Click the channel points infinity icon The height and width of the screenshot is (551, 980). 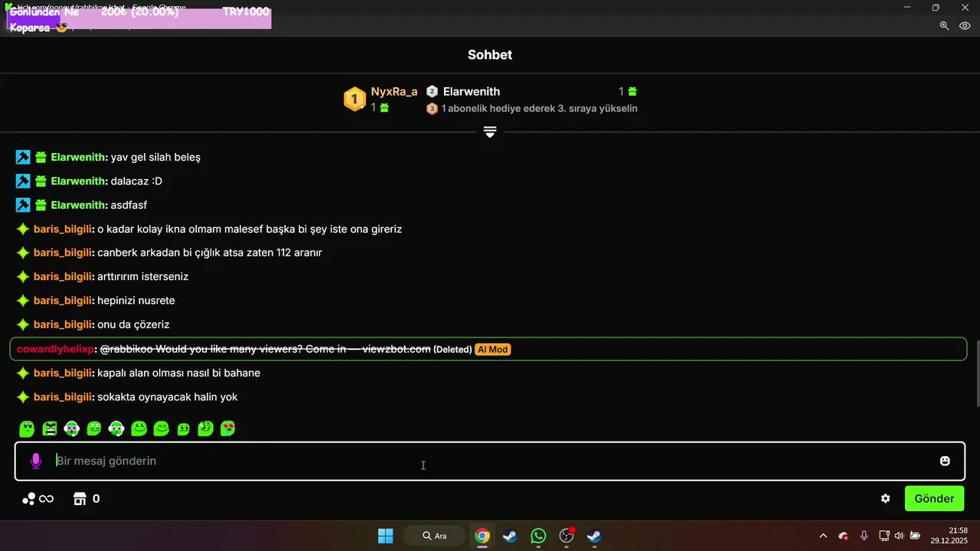[38, 499]
